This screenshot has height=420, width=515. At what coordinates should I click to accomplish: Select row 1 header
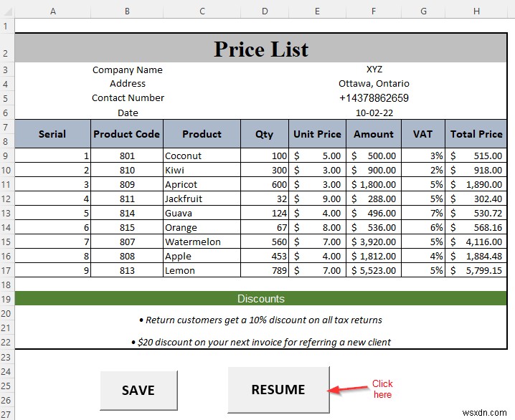click(7, 26)
